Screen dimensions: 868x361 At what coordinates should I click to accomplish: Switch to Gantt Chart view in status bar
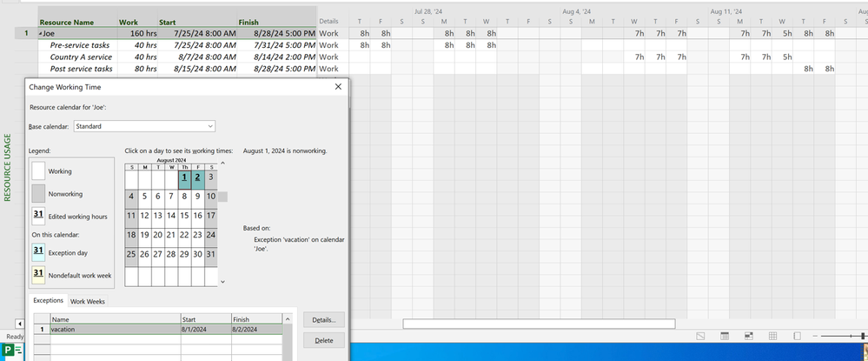tap(699, 336)
